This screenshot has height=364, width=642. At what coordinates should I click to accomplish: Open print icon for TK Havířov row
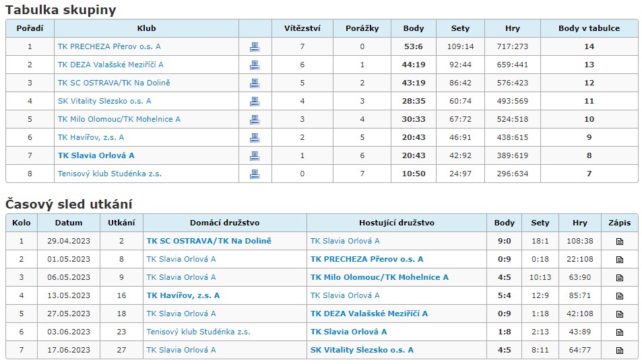click(x=255, y=138)
